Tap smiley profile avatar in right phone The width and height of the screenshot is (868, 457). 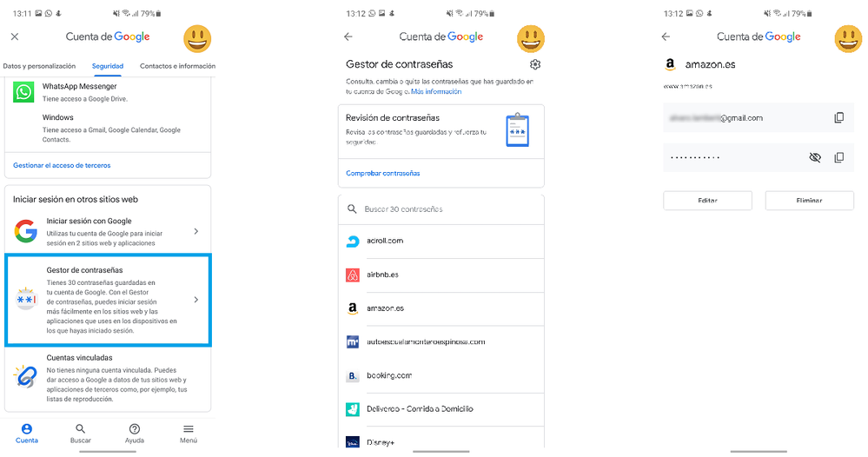(x=849, y=39)
